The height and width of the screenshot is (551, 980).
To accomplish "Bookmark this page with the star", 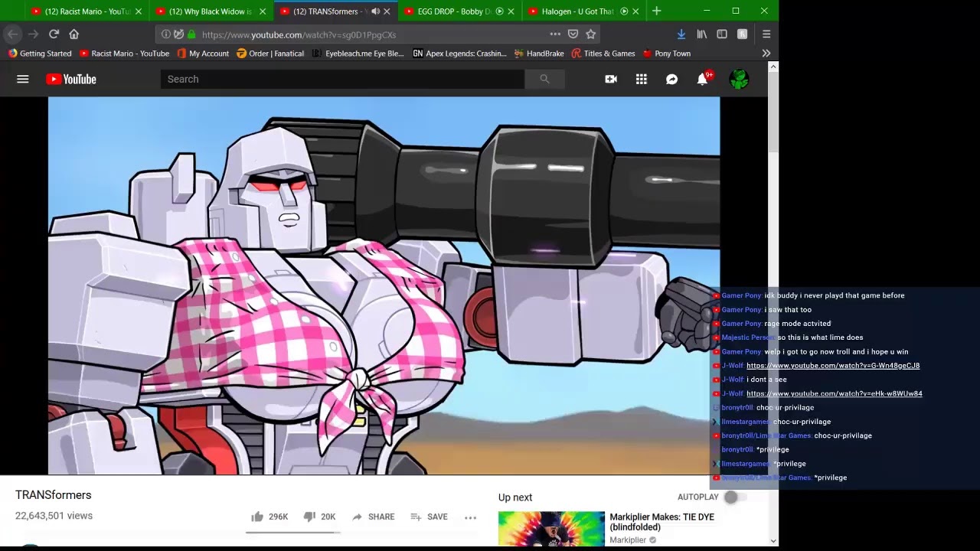I will point(590,34).
